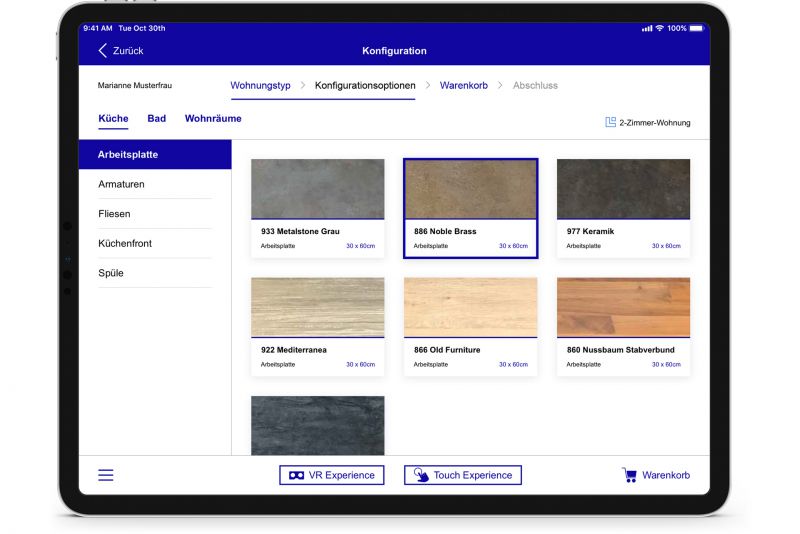This screenshot has width=800, height=534.
Task: Choose Spüle in the sidebar
Action: pyautogui.click(x=111, y=273)
